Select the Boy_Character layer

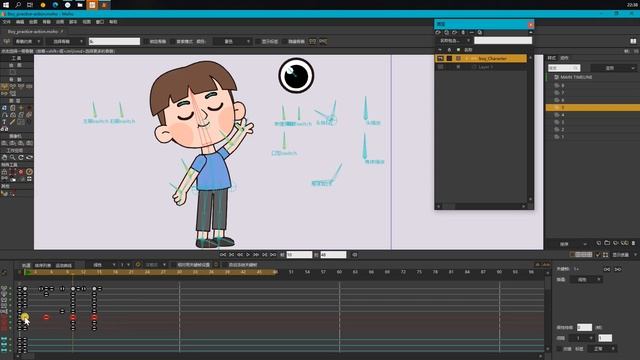(481, 59)
